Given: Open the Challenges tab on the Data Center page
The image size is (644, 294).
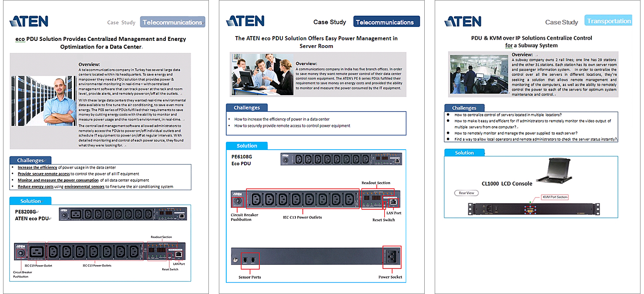Looking at the screenshot, I should 30,160.
